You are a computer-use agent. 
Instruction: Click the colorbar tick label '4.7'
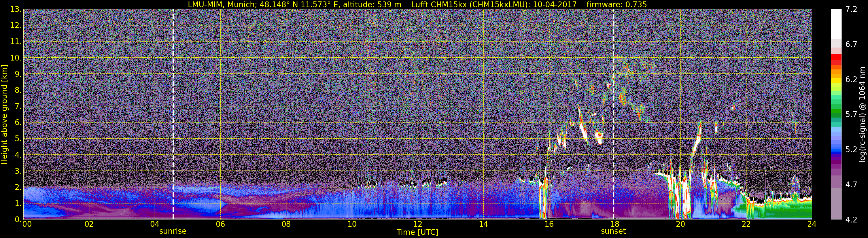point(851,185)
